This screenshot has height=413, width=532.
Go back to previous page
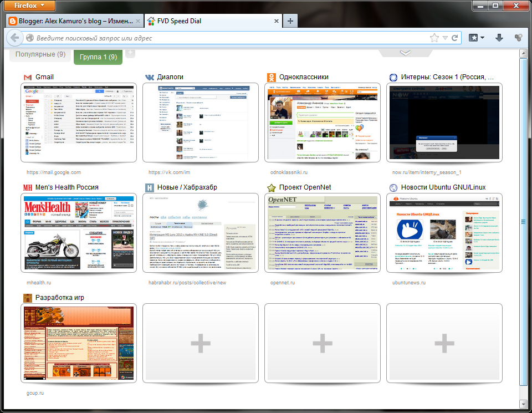(14, 38)
